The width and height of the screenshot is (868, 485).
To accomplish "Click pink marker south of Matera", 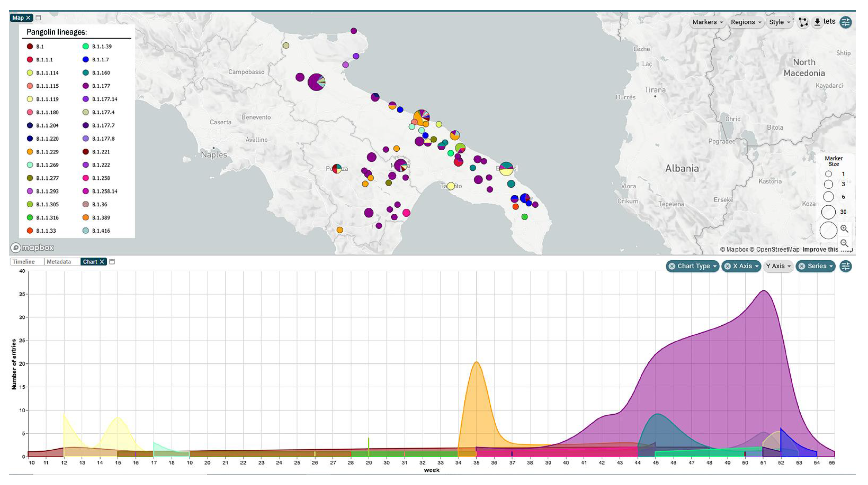I will pos(406,213).
